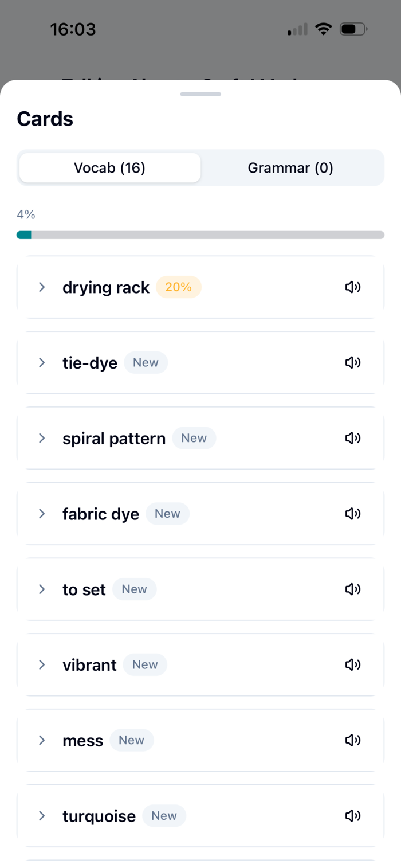Play audio for drying rack
The width and height of the screenshot is (401, 868).
coord(352,287)
